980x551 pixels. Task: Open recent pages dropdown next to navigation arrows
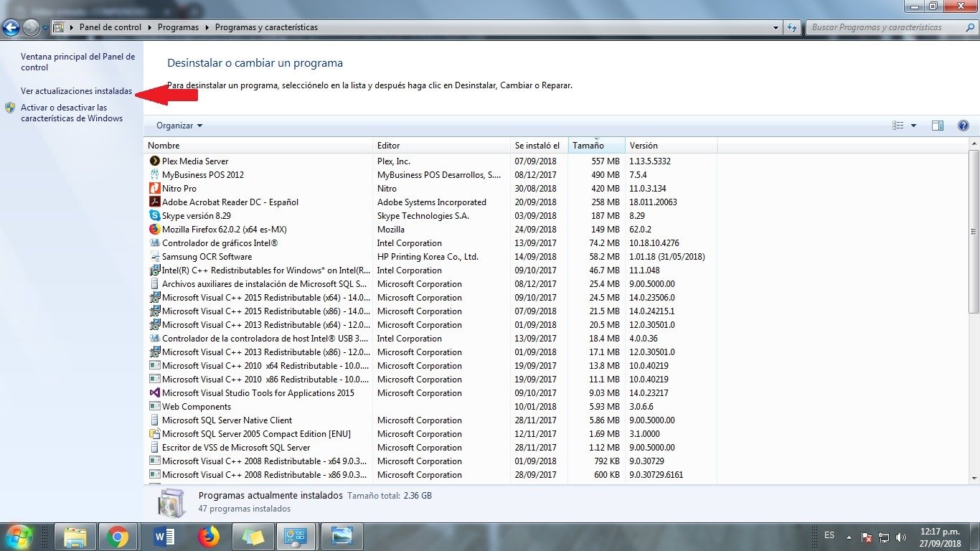pos(45,28)
